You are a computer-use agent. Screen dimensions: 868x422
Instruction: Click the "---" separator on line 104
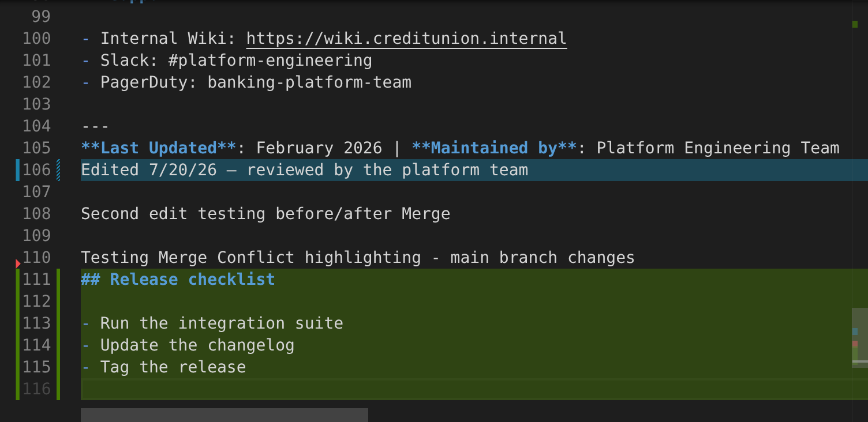(95, 126)
